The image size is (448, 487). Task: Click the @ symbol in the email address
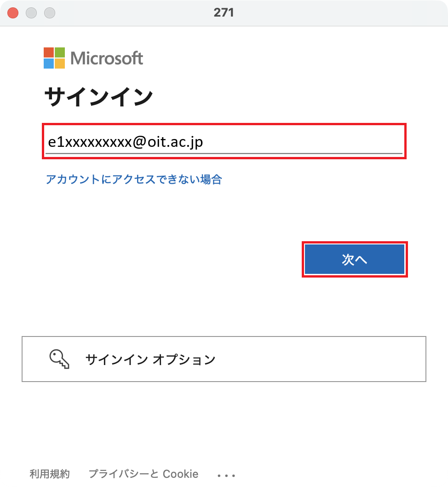click(139, 142)
